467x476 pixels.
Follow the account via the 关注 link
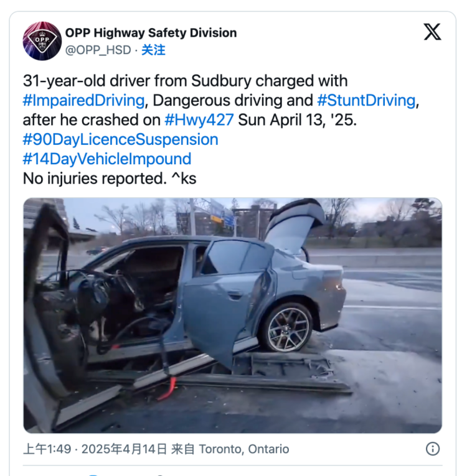point(153,50)
